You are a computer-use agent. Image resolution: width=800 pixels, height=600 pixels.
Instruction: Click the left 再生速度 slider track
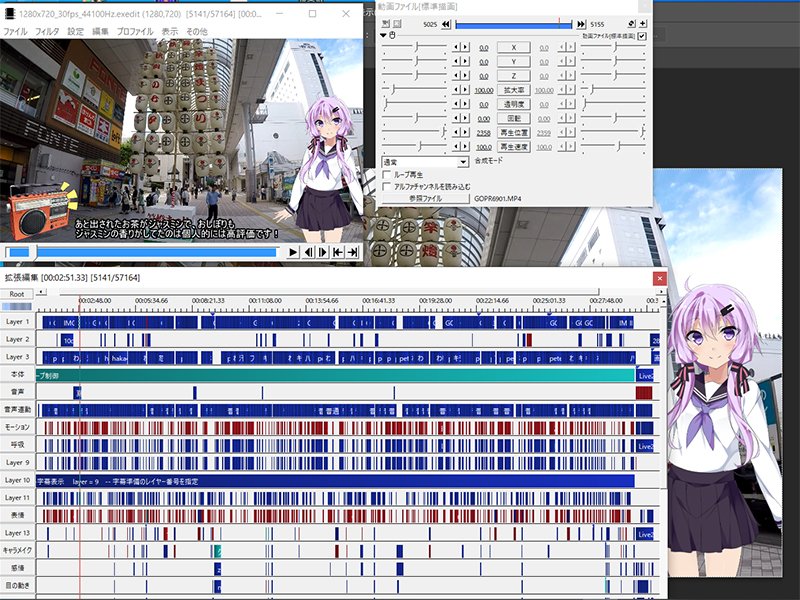click(414, 147)
